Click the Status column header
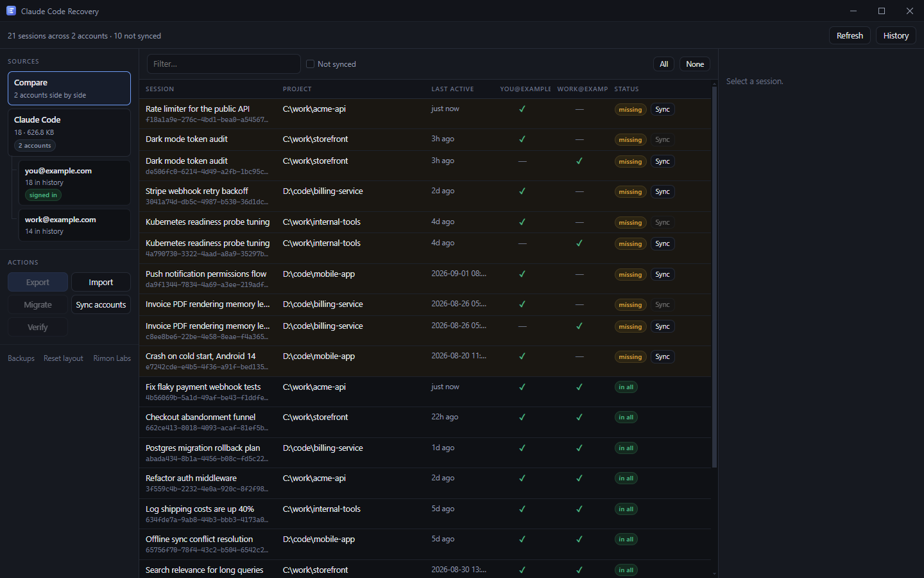Image resolution: width=924 pixels, height=578 pixels. tap(626, 89)
